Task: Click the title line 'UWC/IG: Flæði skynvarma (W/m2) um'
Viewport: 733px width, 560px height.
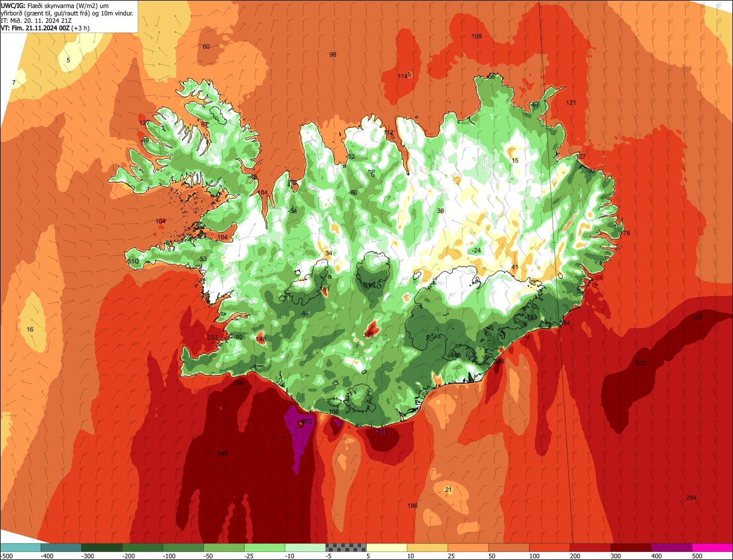Action: click(x=55, y=5)
